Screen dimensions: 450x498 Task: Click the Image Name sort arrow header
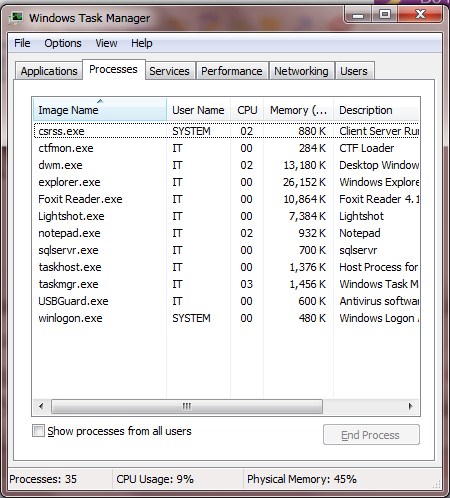[100, 109]
